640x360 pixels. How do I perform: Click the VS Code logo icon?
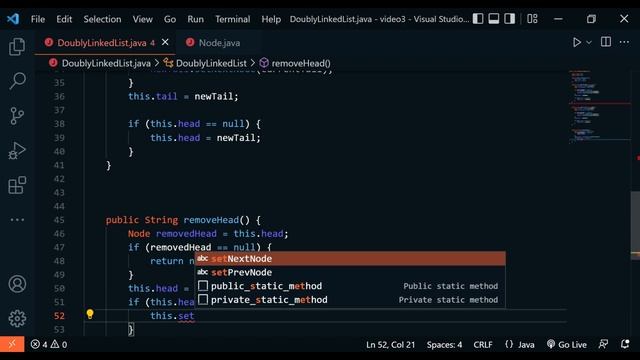pyautogui.click(x=13, y=19)
